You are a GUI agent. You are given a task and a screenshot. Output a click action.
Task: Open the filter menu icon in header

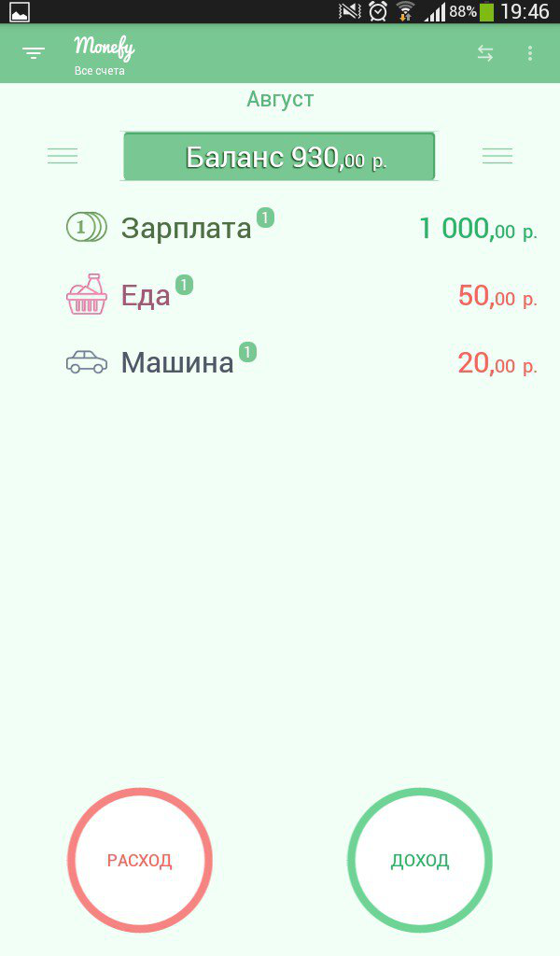click(34, 53)
